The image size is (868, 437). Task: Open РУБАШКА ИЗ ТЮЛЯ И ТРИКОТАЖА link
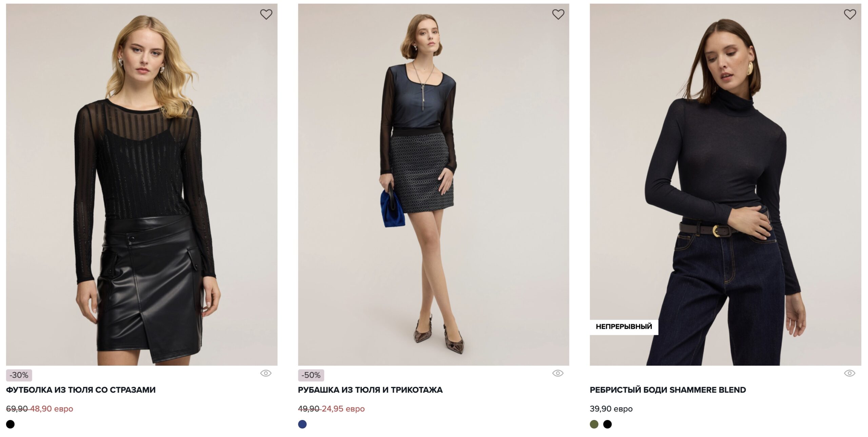coord(370,390)
